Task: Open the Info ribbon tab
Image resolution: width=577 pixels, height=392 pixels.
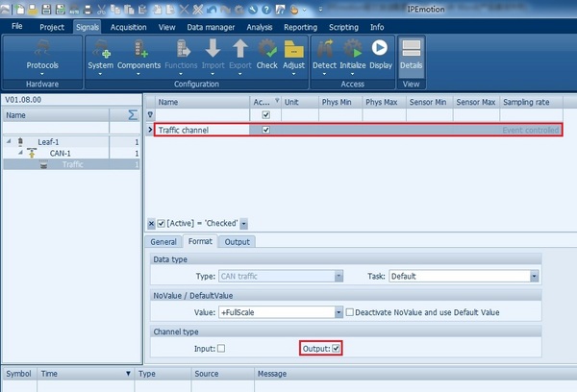Action: click(377, 27)
